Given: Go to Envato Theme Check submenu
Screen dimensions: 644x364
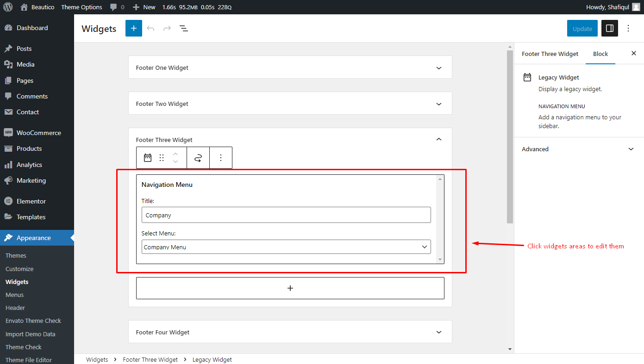Looking at the screenshot, I should (x=33, y=321).
